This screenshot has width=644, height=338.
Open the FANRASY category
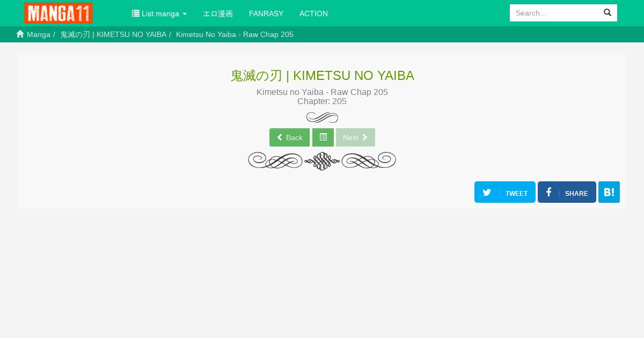[x=266, y=13]
